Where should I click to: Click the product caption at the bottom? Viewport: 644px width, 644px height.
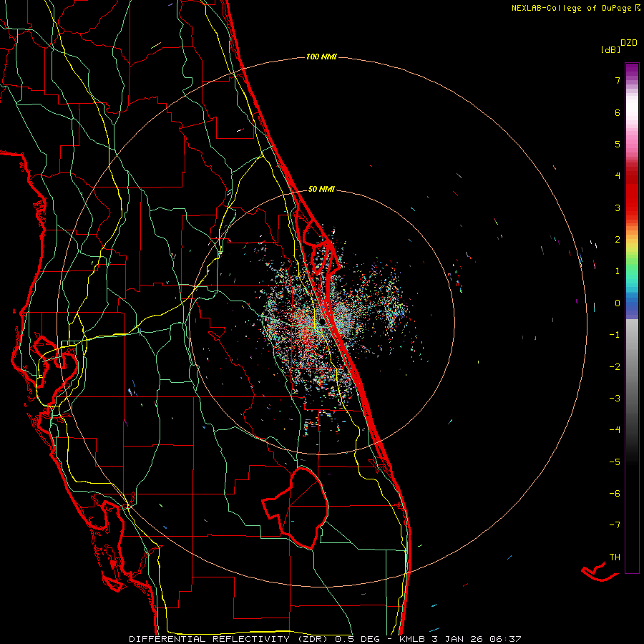[x=325, y=639]
